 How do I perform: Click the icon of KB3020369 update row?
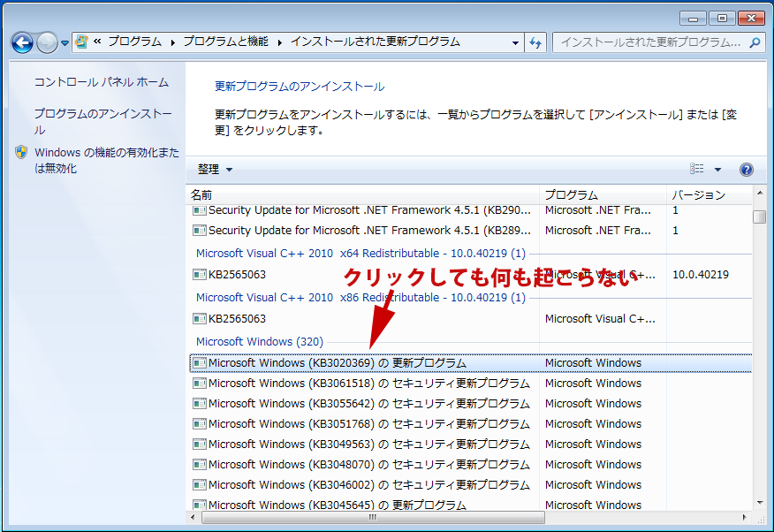click(x=200, y=363)
